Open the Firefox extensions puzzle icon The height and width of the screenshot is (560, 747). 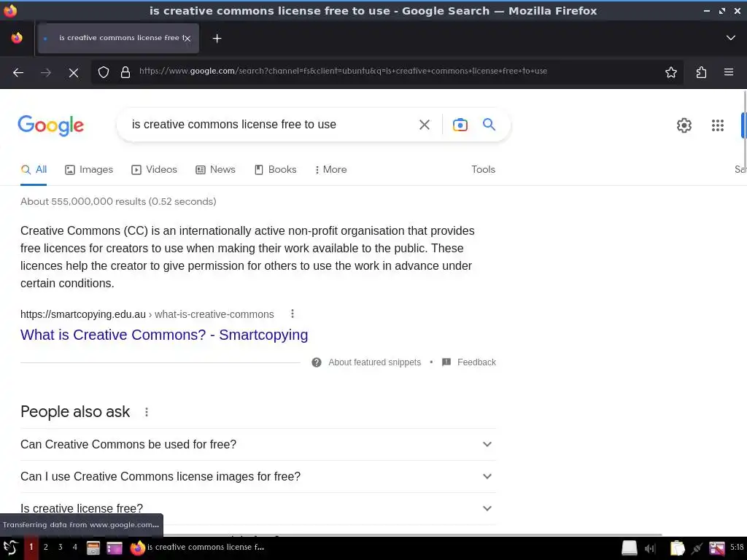click(x=701, y=72)
